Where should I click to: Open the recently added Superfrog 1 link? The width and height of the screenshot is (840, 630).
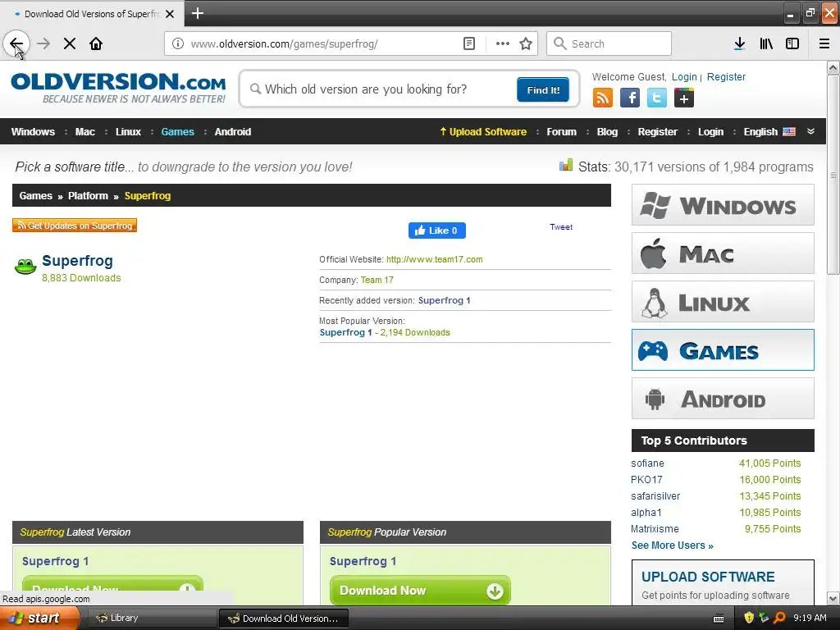(x=444, y=300)
